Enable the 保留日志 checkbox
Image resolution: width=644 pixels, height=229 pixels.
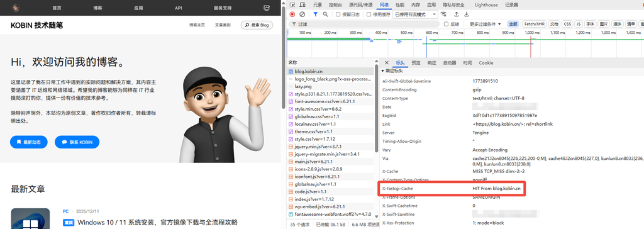point(338,14)
